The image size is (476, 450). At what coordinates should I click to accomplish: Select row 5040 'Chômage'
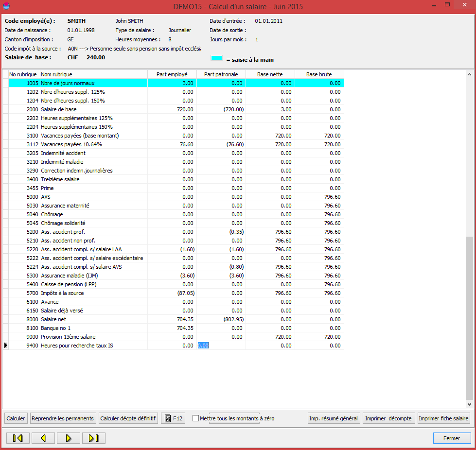click(x=176, y=214)
